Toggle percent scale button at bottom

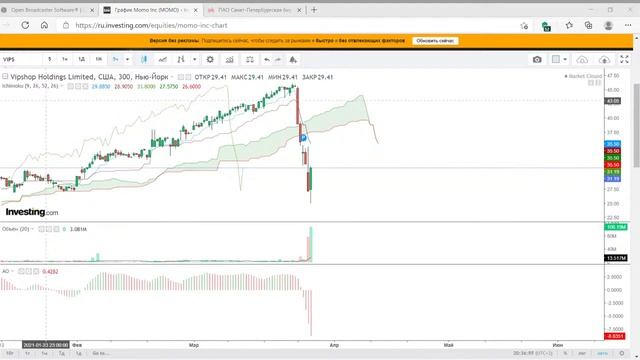(565, 353)
